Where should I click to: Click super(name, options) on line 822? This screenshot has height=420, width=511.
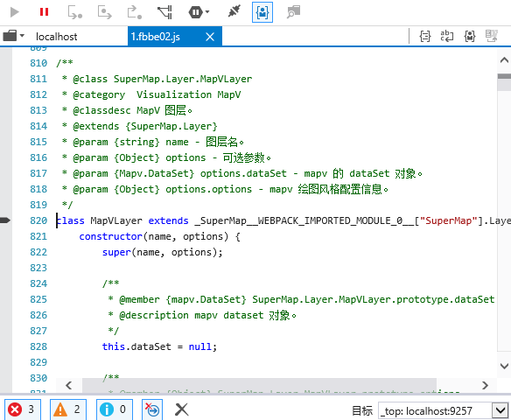click(162, 252)
